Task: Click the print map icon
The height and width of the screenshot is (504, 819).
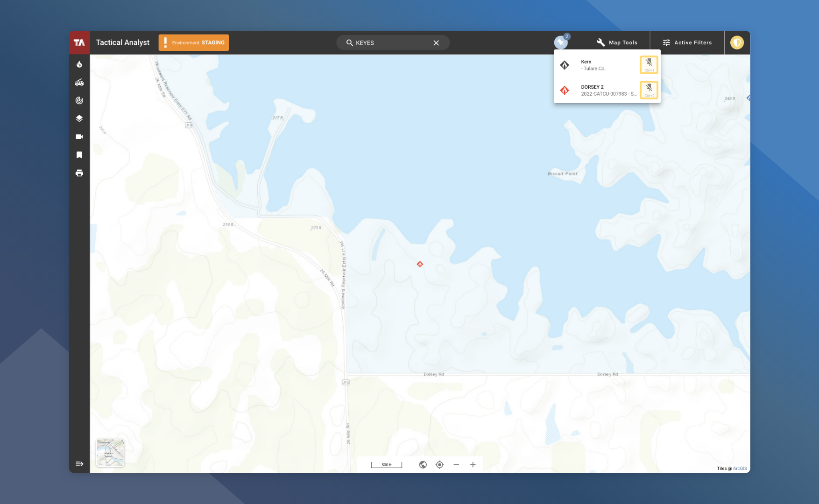Action: click(x=79, y=173)
